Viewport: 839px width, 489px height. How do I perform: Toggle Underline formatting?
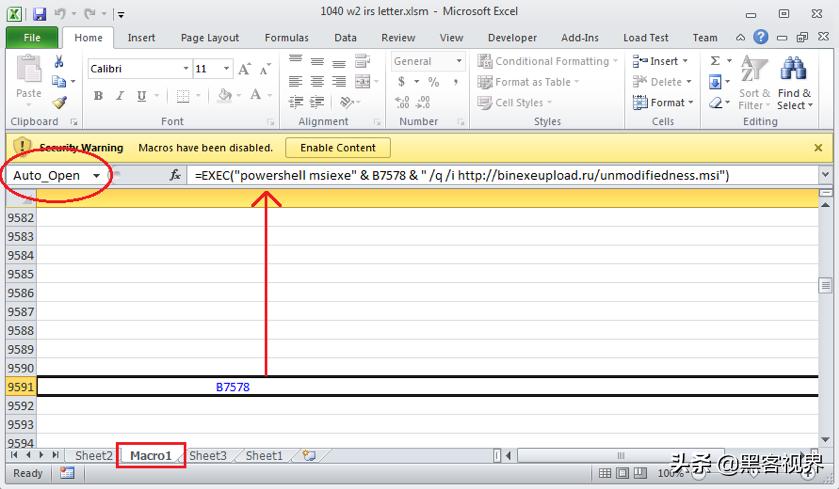tap(141, 96)
